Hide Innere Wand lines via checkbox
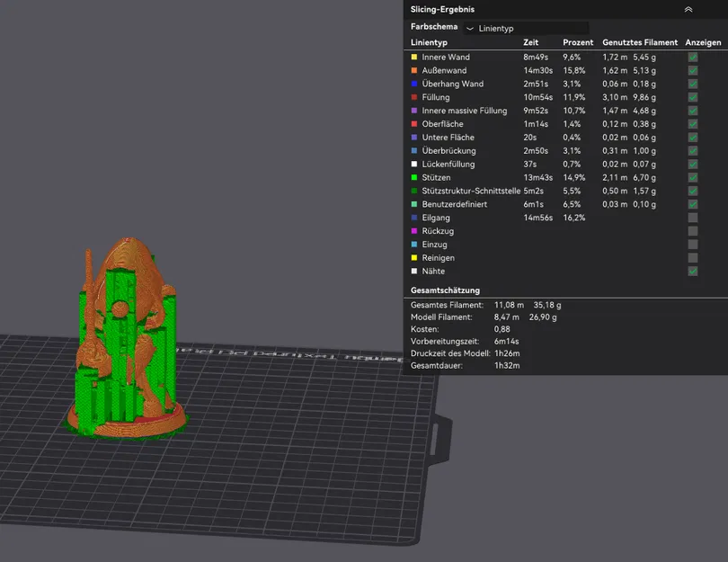Viewport: 728px width, 562px height. click(692, 57)
